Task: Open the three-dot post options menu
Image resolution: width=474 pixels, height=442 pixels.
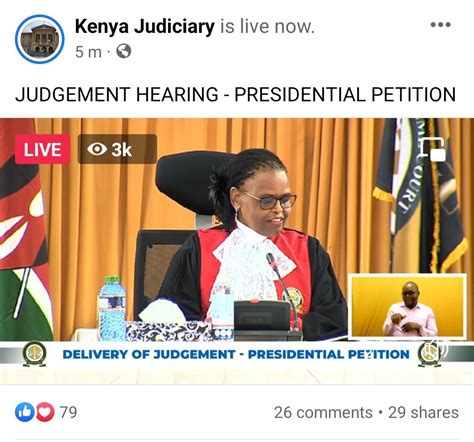Action: [441, 25]
